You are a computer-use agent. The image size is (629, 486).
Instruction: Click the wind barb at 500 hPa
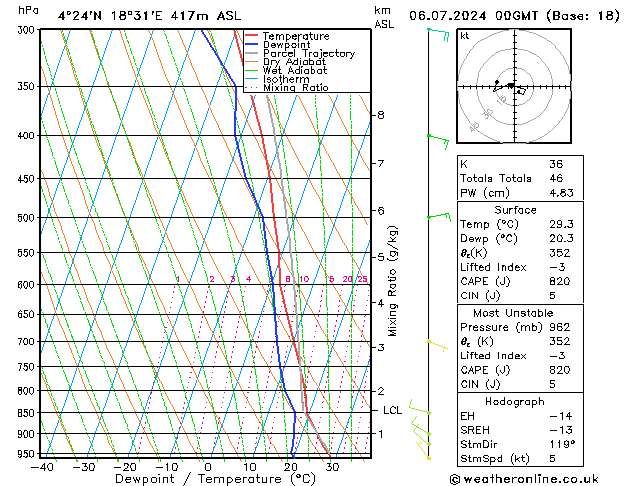[x=438, y=215]
